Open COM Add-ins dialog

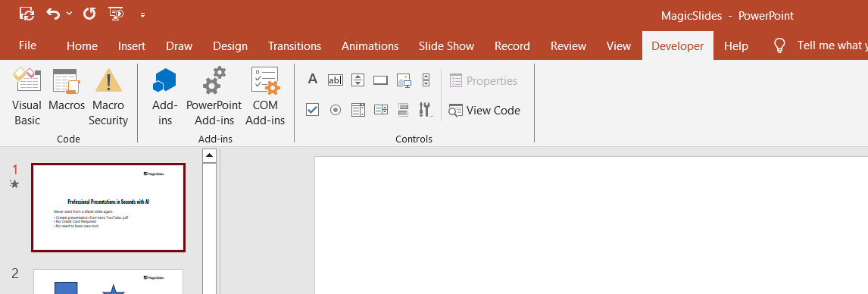click(265, 97)
